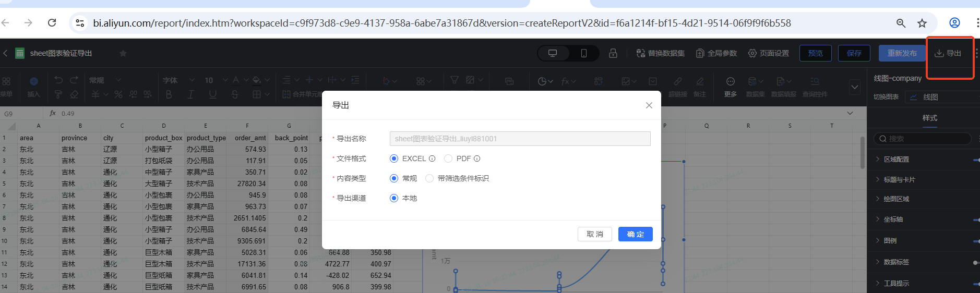Expand the 坐标轴 style section
Viewport: 980px width, 293px height.
pyautogui.click(x=893, y=219)
